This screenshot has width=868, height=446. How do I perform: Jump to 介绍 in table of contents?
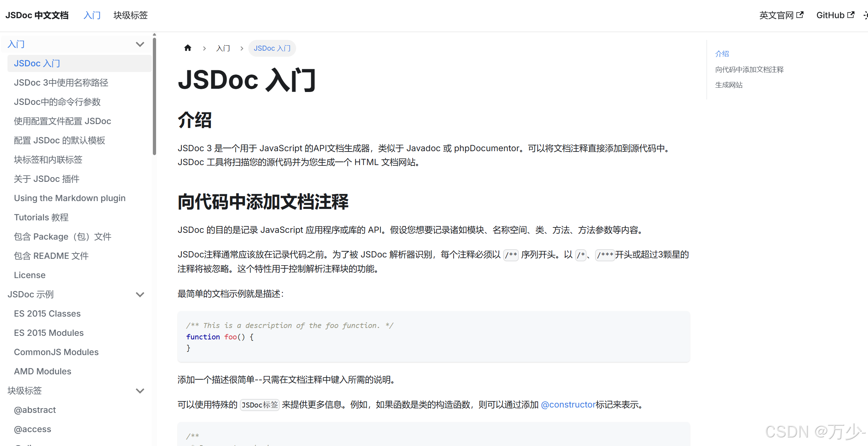[722, 54]
